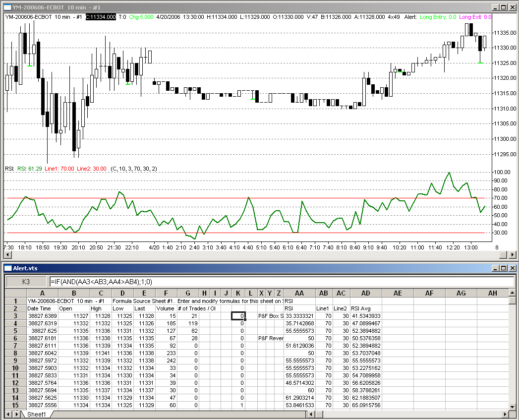Image resolution: width=519 pixels, height=420 pixels.
Task: Select row 7 header
Action: tap(15, 346)
